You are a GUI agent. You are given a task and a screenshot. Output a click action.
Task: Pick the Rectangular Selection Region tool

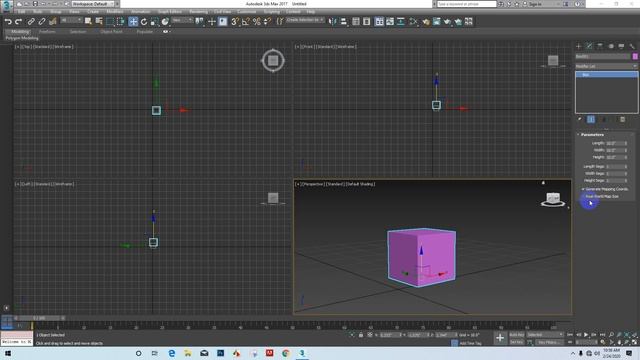coord(110,22)
